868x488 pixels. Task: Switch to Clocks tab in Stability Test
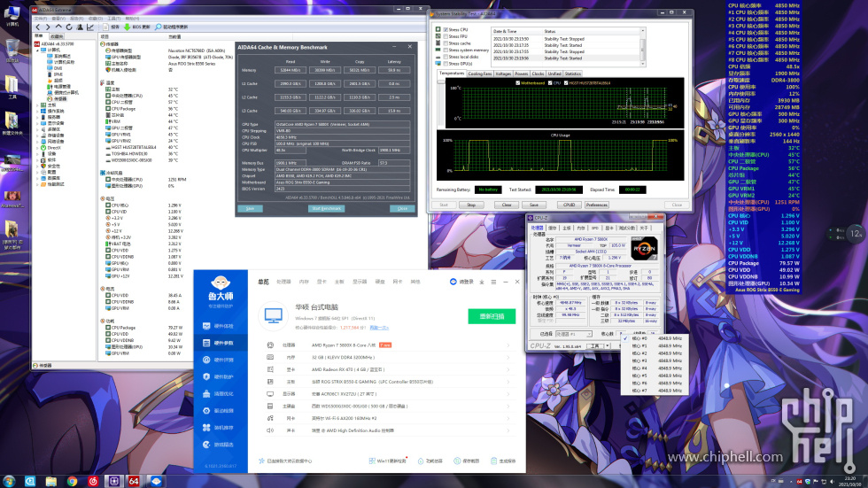[539, 74]
